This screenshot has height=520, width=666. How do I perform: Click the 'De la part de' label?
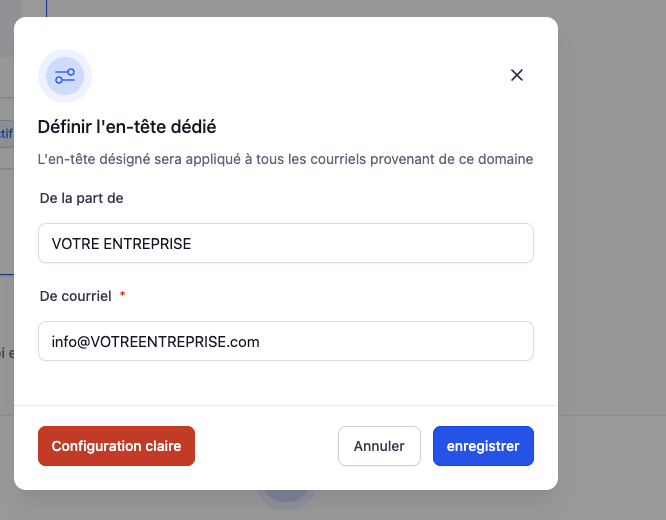coord(82,198)
